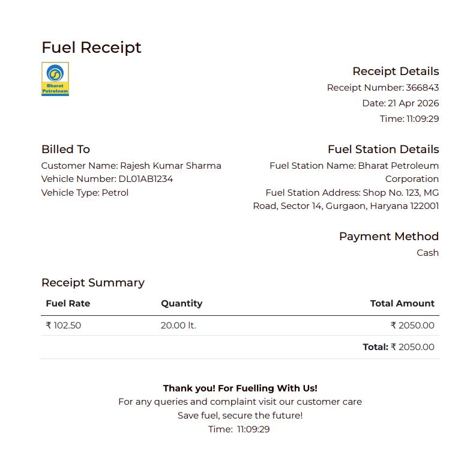This screenshot has height=463, width=476.
Task: Select the Fuel Receipt title
Action: pyautogui.click(x=91, y=47)
